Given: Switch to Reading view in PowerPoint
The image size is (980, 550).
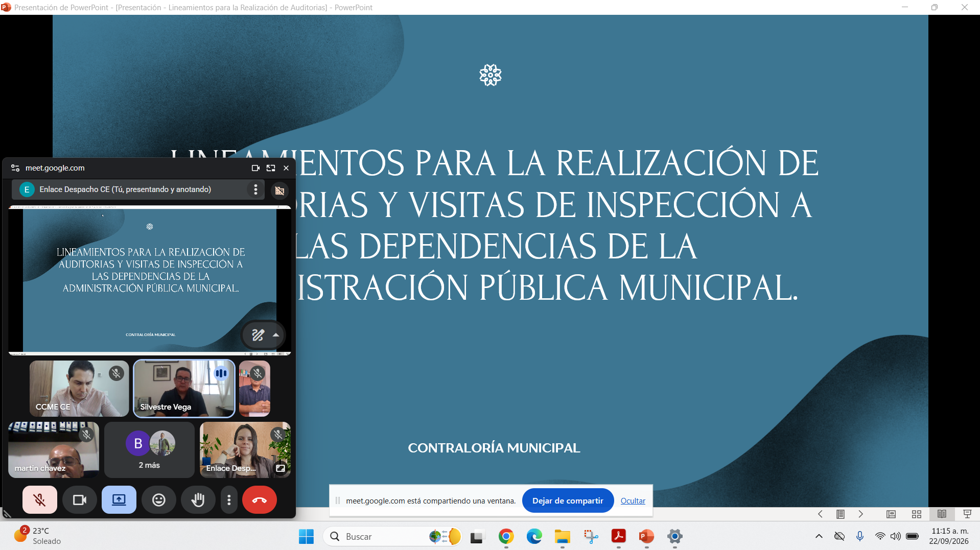Looking at the screenshot, I should 942,514.
